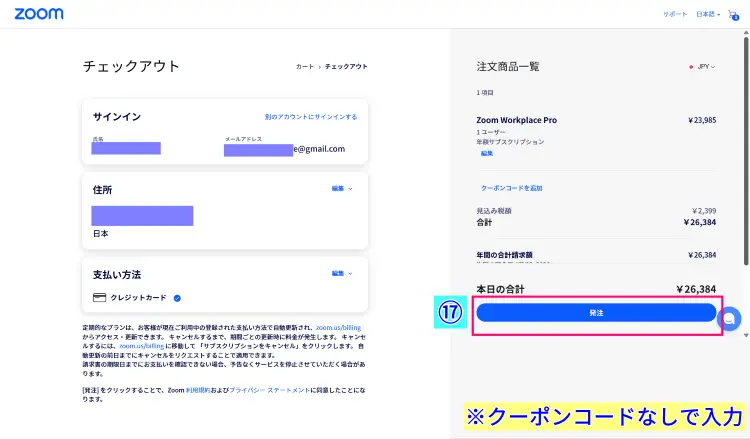Open プライバシー ステートメント link
This screenshot has width=750, height=439.
270,390
